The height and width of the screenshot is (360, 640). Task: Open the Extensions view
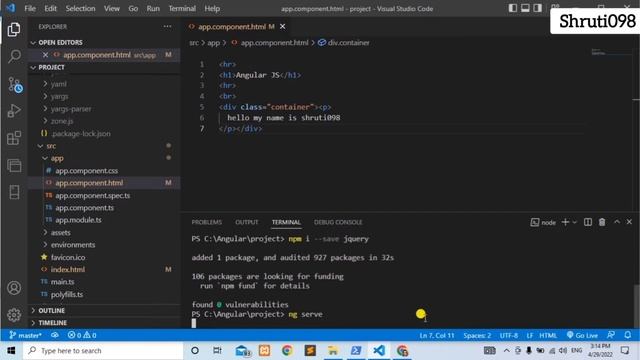click(14, 138)
